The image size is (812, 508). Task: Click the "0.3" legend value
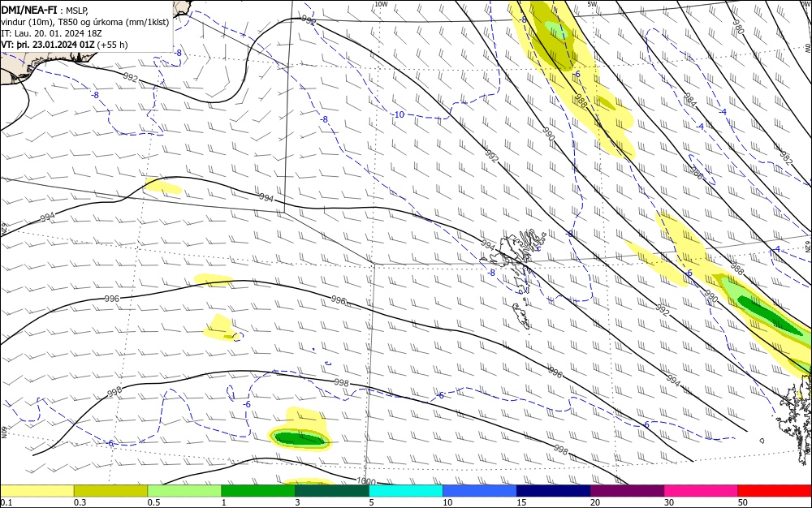(x=80, y=502)
